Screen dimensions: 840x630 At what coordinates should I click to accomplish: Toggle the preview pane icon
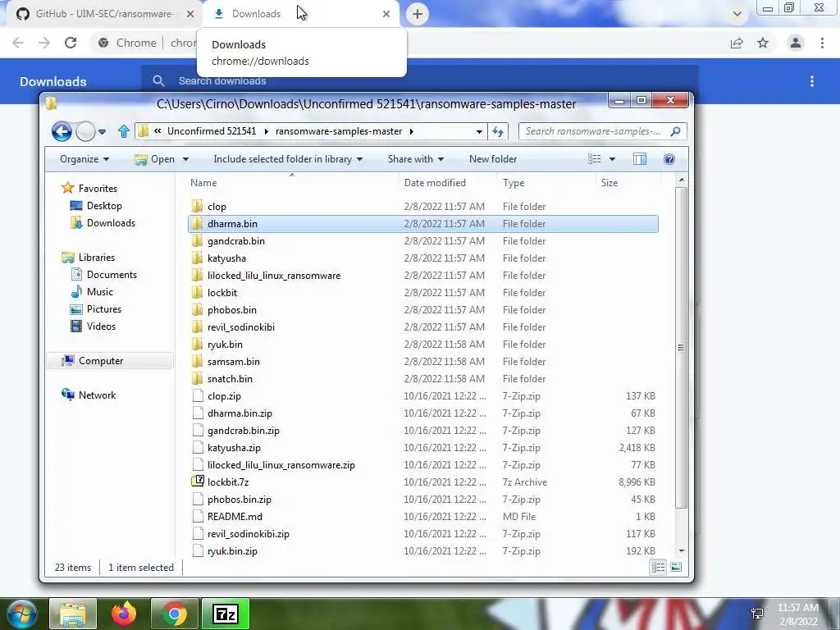pos(640,159)
